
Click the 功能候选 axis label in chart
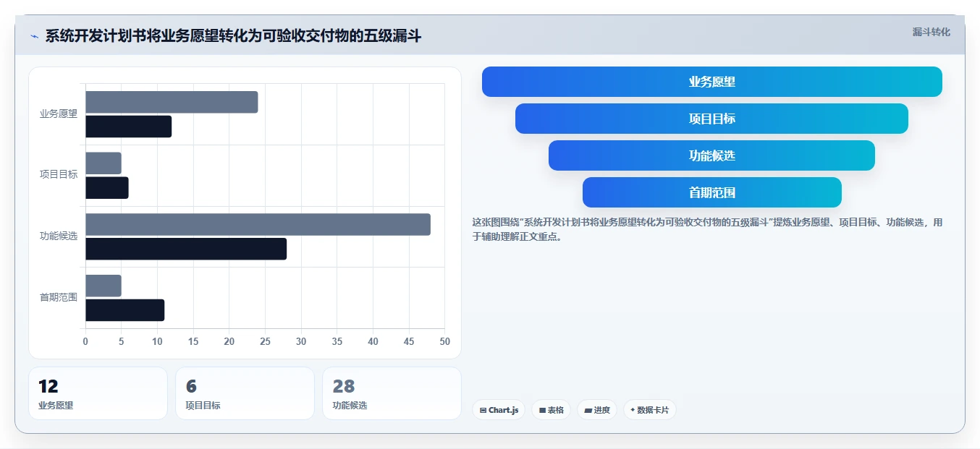[x=59, y=236]
